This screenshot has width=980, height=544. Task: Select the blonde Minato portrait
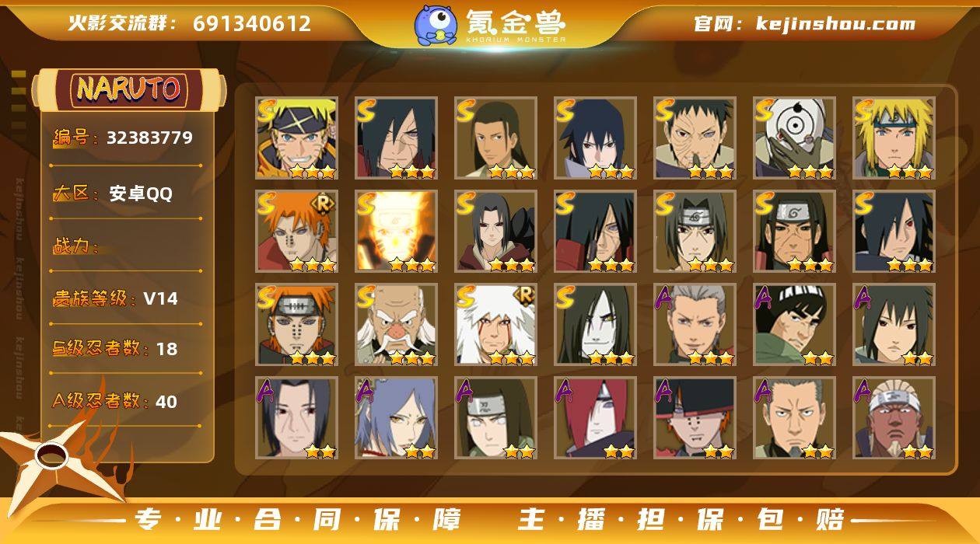[894, 138]
